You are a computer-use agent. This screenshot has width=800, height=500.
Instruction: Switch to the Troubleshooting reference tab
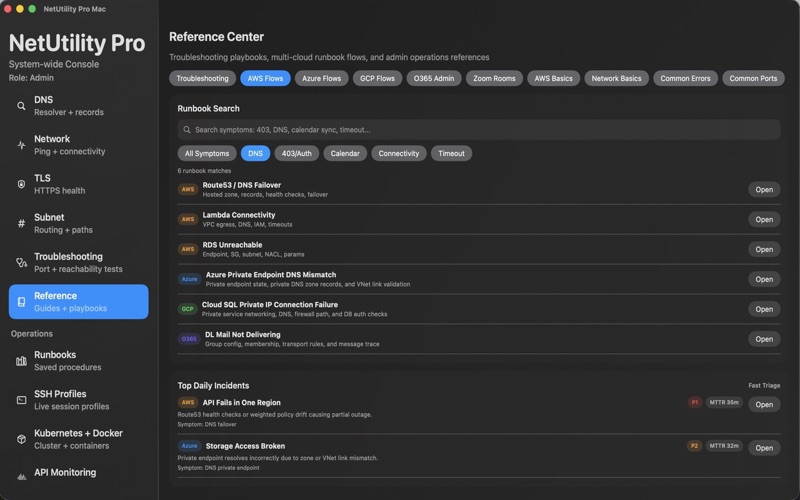click(x=202, y=78)
